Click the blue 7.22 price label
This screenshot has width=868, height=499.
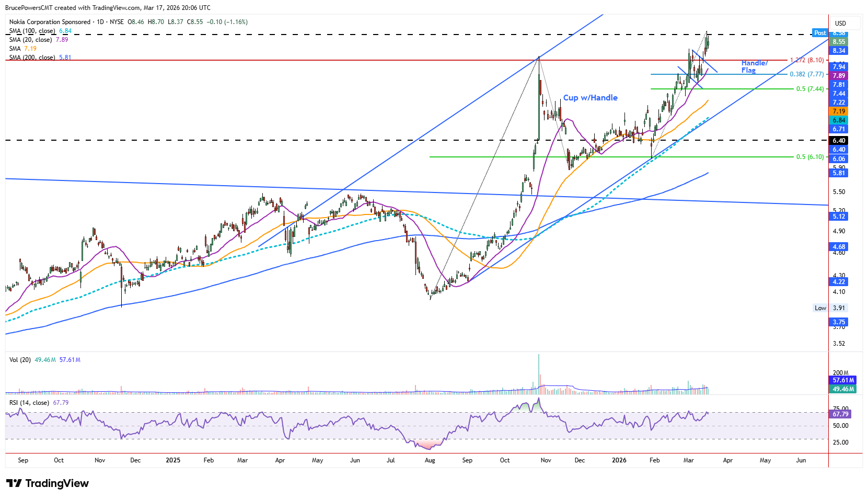click(x=839, y=103)
